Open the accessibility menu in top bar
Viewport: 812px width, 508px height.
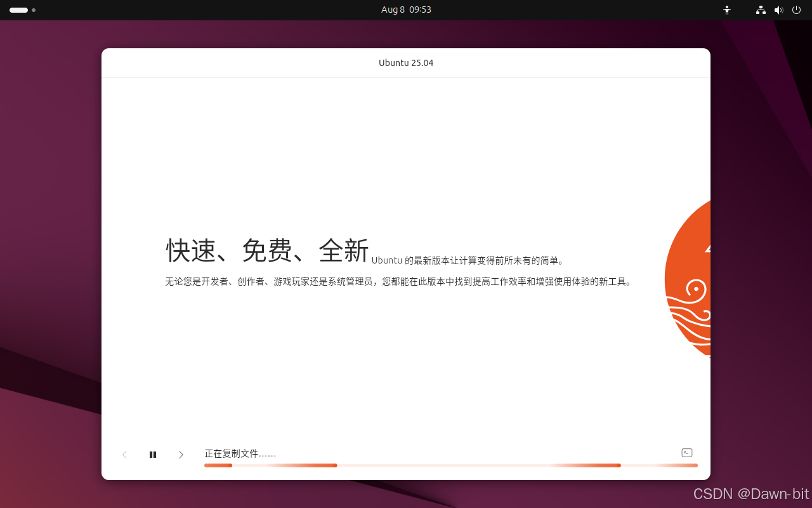click(x=727, y=10)
